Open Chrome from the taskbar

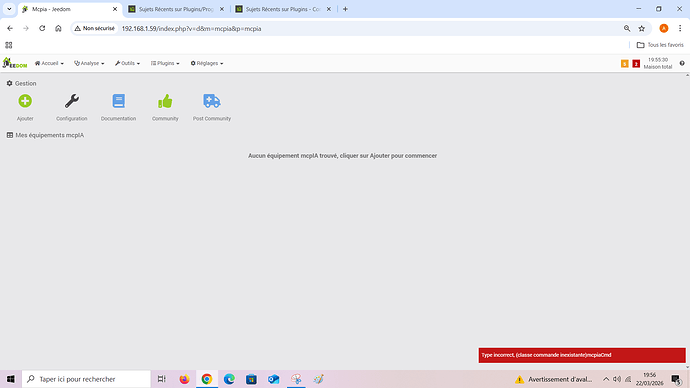click(x=207, y=379)
